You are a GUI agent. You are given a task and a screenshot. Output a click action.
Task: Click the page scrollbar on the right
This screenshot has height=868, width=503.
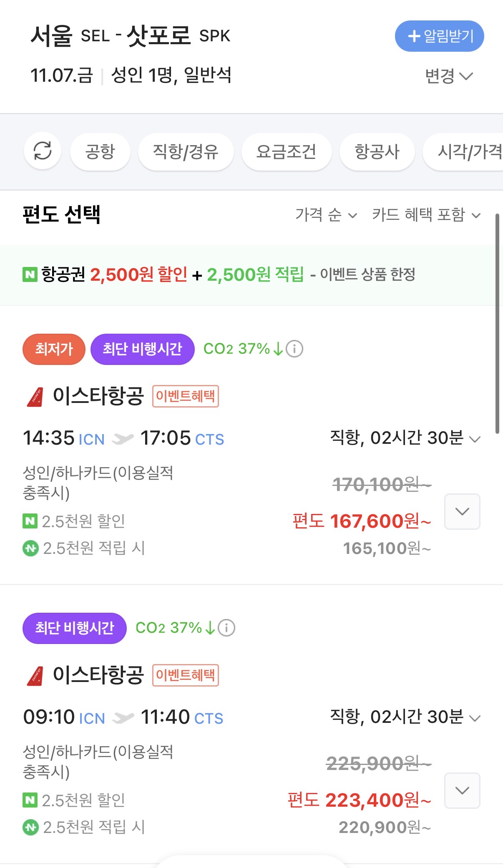click(497, 323)
